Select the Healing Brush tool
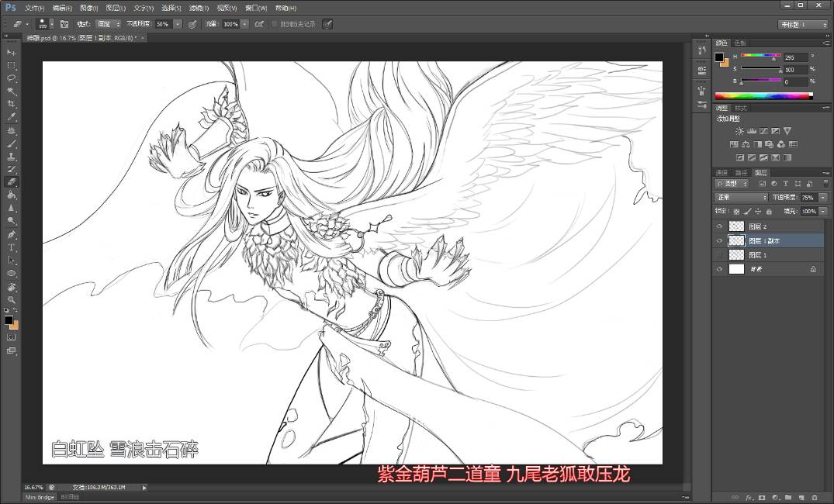The image size is (834, 504). coord(11,130)
